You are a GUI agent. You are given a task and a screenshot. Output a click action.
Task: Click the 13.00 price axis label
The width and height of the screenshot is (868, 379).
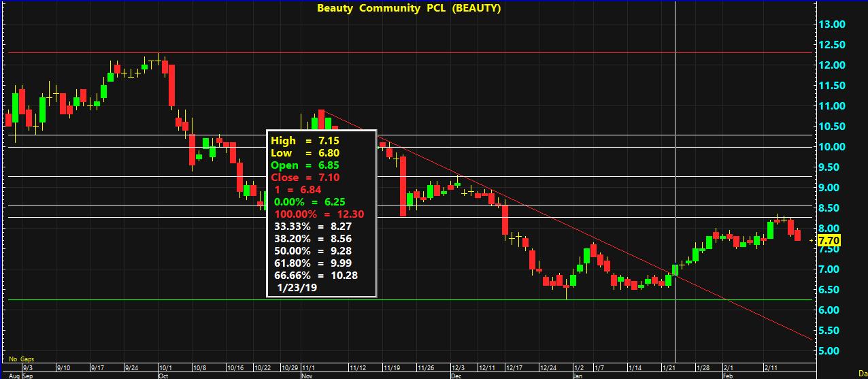[833, 24]
